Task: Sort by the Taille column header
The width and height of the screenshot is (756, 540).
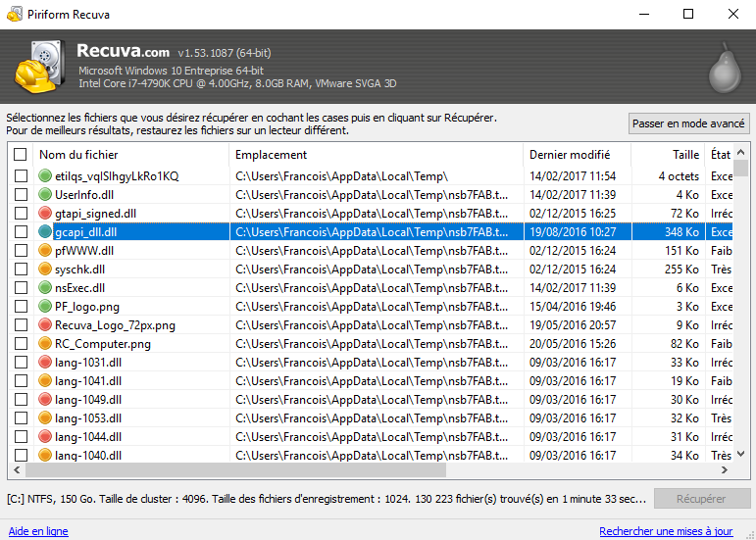Action: 668,155
